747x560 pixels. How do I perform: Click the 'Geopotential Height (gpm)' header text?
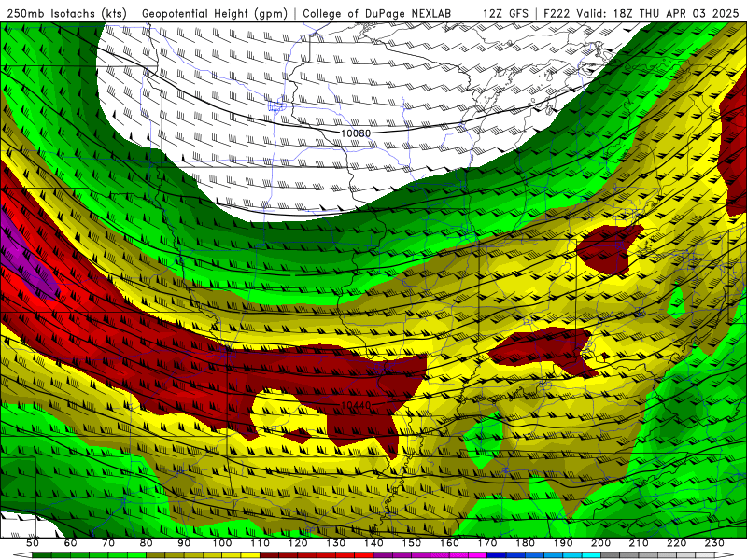coord(215,14)
